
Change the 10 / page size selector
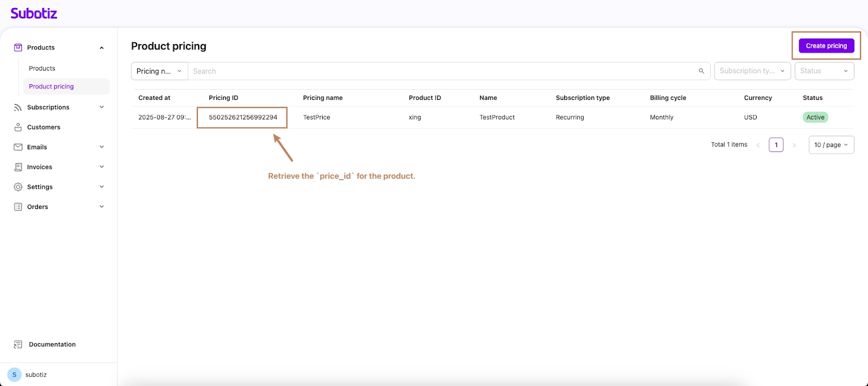(831, 145)
